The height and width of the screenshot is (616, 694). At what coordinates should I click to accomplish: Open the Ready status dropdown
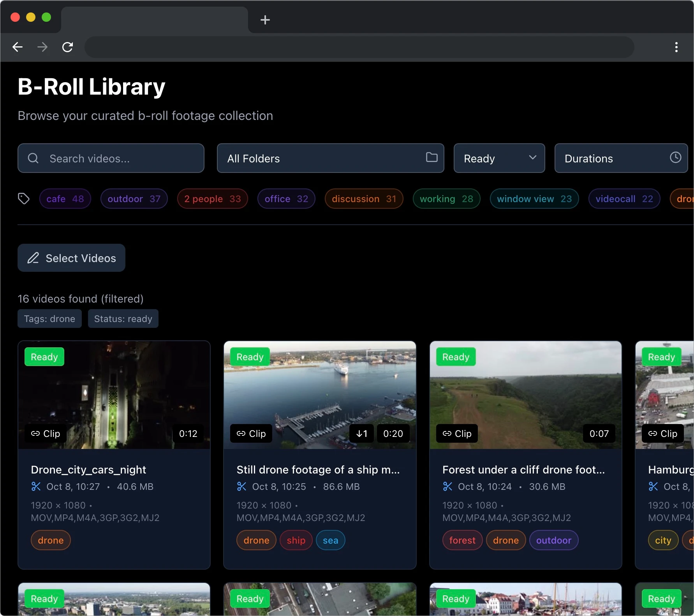pos(499,158)
